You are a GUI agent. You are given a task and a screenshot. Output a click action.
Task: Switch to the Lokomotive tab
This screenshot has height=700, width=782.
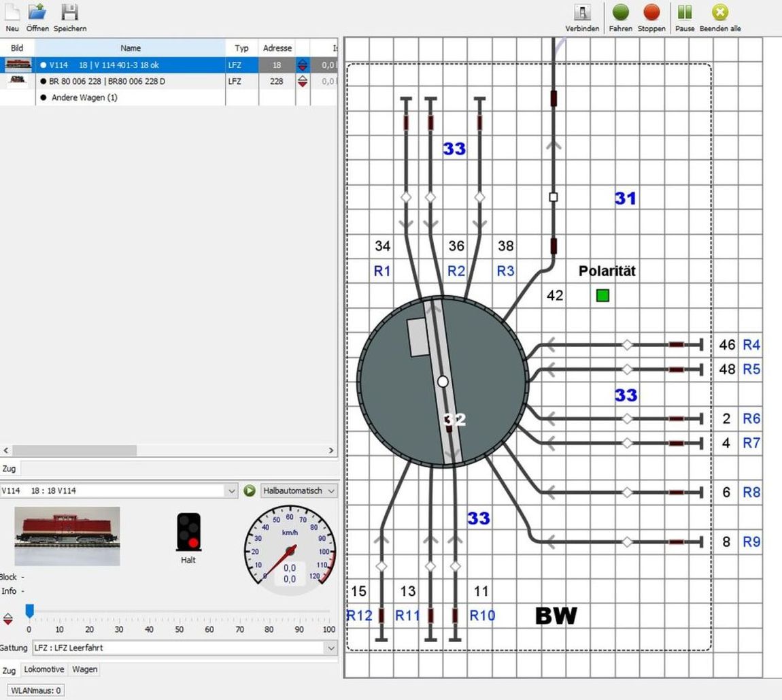pos(44,669)
